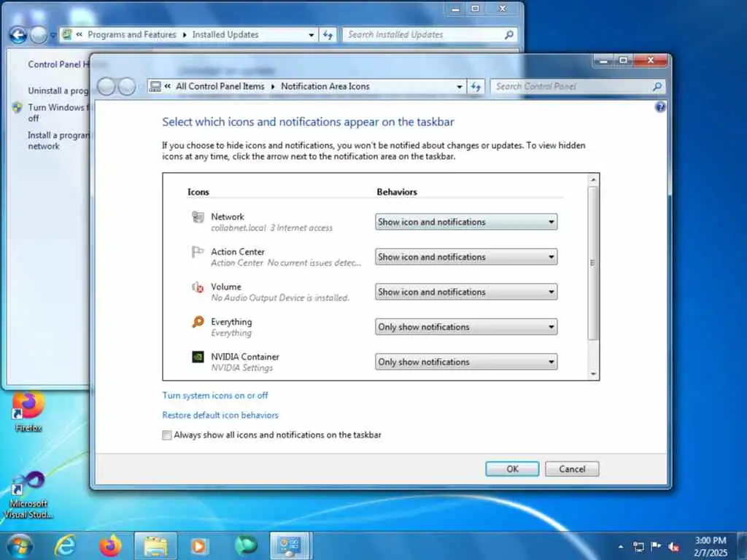This screenshot has width=747, height=560.
Task: Expand arrow after Programs and Features breadcrumb
Action: 185,35
